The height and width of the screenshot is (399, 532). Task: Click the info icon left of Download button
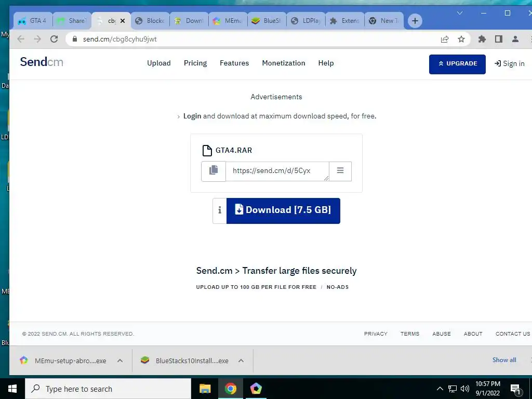(220, 211)
